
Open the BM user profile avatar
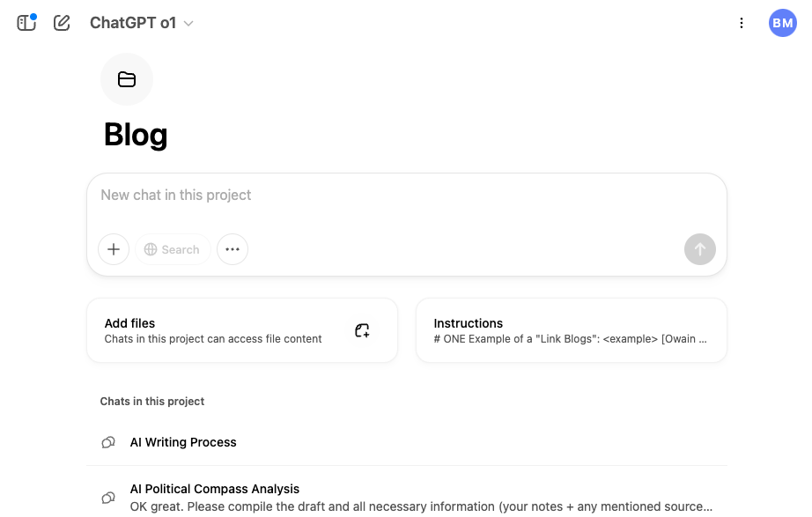click(x=782, y=23)
